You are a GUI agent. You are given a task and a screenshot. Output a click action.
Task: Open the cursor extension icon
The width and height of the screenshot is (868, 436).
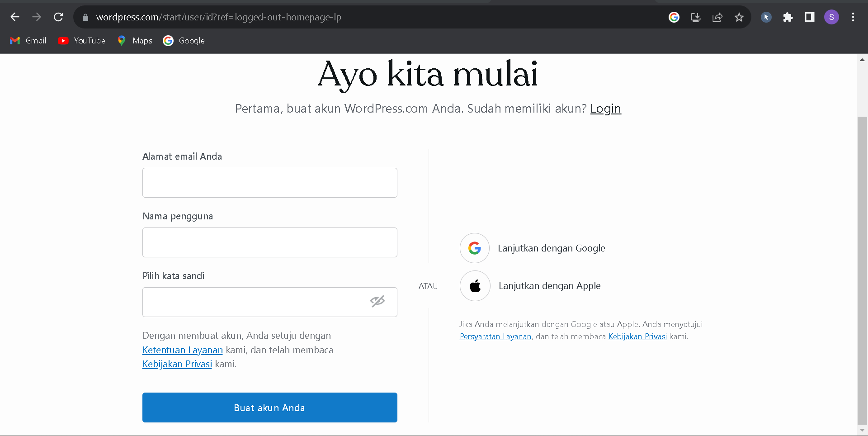(x=766, y=17)
